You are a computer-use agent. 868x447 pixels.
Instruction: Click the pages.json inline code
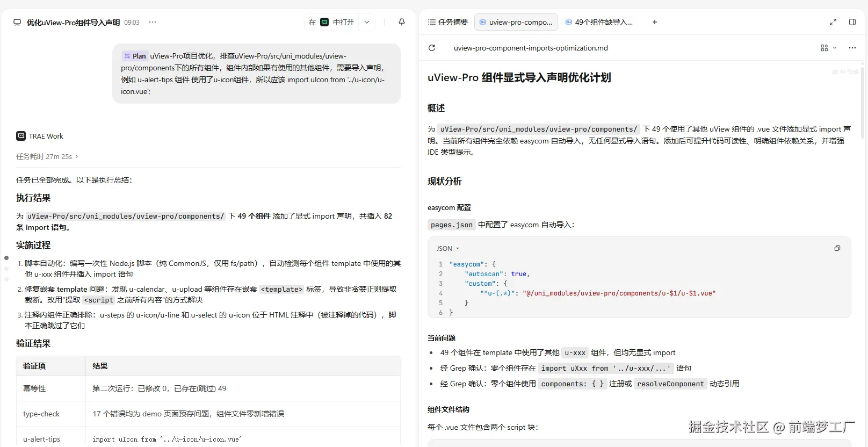click(x=452, y=225)
